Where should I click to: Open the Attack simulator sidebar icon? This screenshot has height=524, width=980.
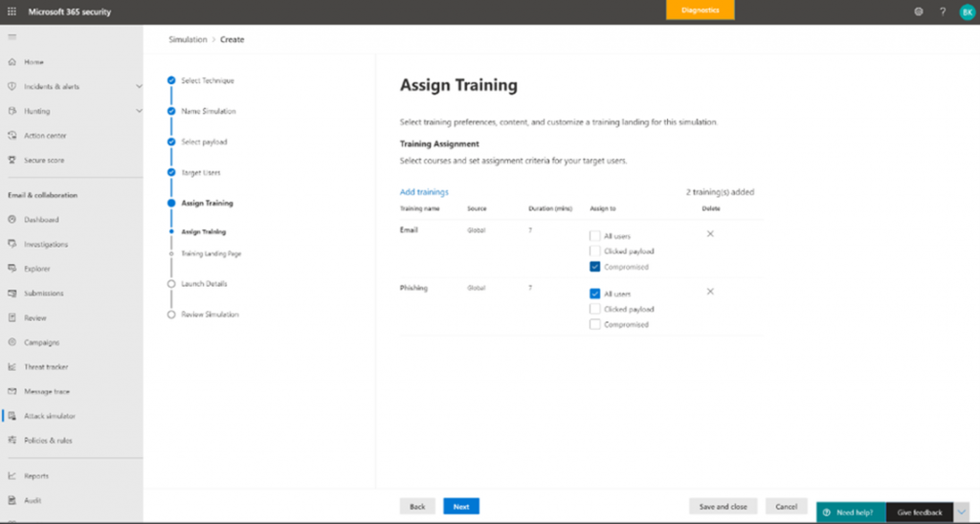coord(11,416)
